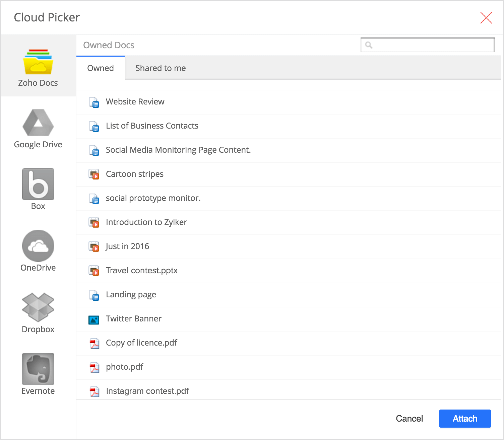Select 'List of Business Contacts' file name
Screen dimensions: 504x440
click(152, 126)
